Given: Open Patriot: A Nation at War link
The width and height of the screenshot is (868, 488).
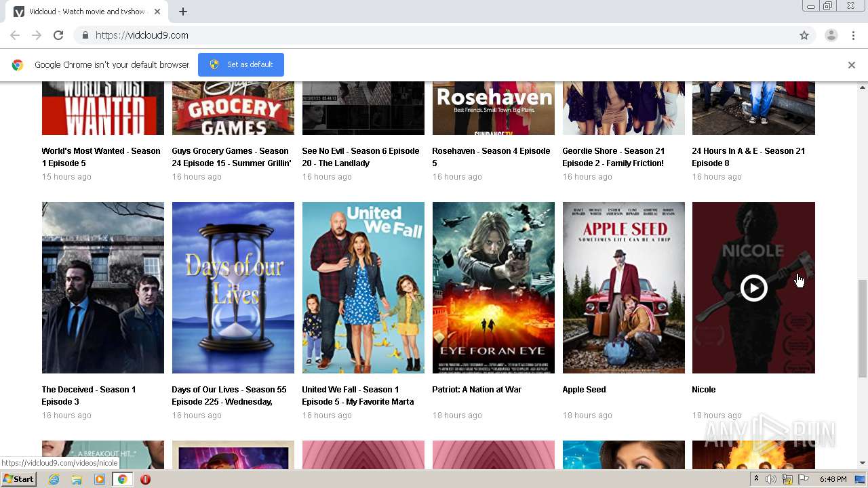Looking at the screenshot, I should point(477,390).
